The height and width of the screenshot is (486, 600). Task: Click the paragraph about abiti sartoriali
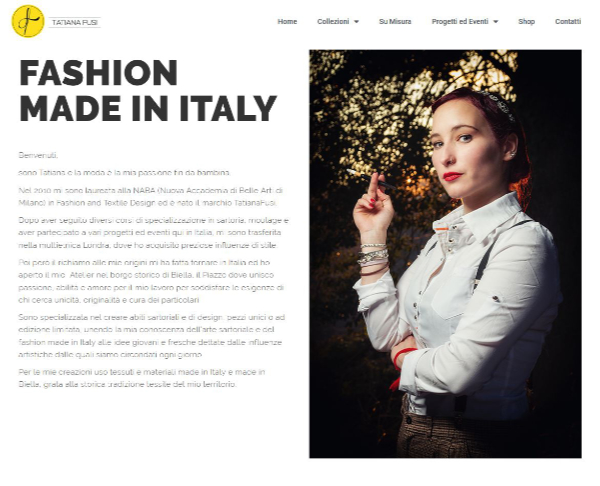coord(152,336)
